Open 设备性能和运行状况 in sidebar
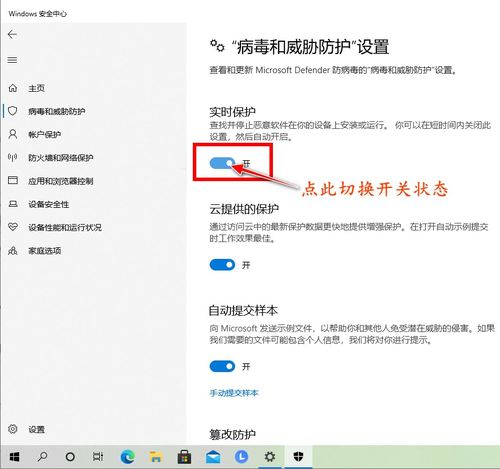 pos(65,227)
